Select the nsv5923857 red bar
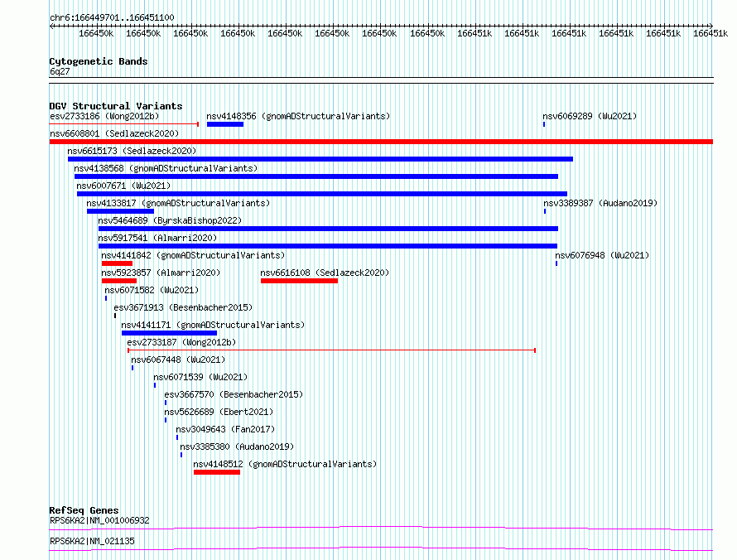 click(x=119, y=281)
